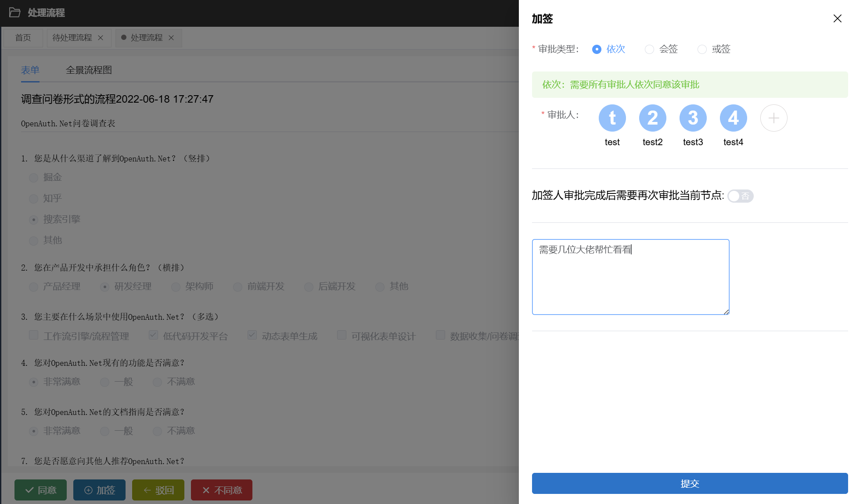The width and height of the screenshot is (856, 504).
Task: Click the test3 approver avatar
Action: (x=693, y=118)
